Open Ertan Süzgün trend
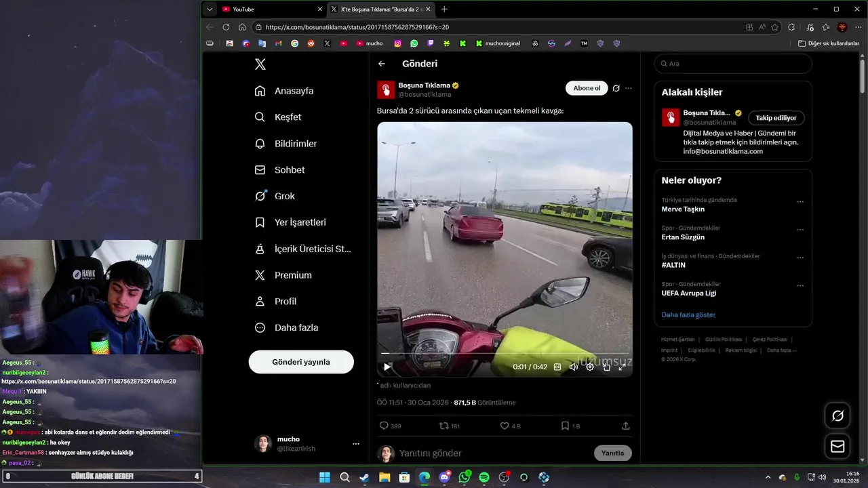Image resolution: width=868 pixels, height=488 pixels. 683,237
